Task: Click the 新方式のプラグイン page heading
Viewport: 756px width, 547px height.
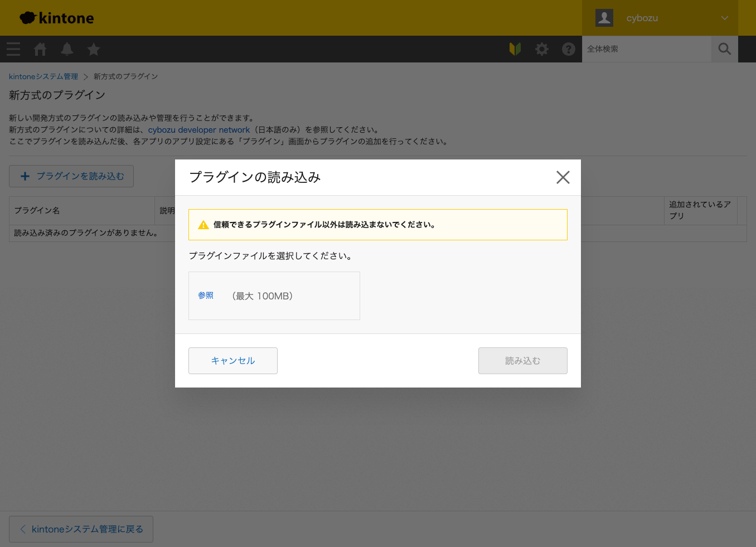Action: coord(57,95)
